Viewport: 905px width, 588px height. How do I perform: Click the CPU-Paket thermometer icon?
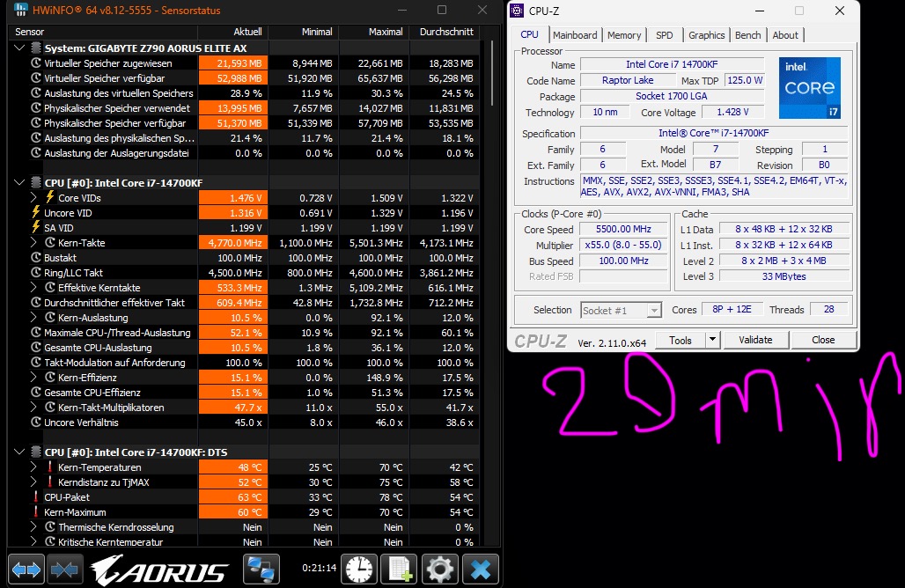point(36,496)
